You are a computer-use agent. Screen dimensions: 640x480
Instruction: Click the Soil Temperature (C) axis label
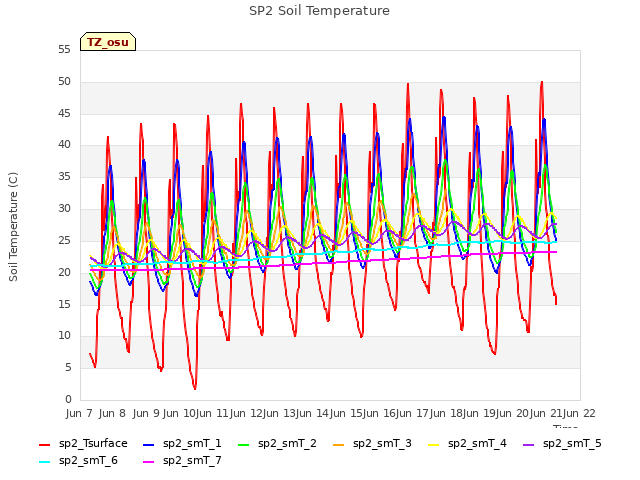tap(13, 227)
